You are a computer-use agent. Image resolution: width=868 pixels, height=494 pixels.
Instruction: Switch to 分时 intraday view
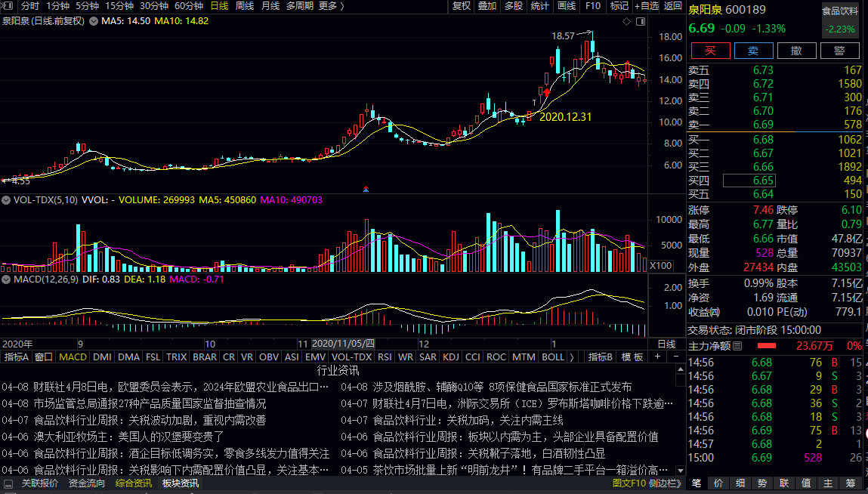tap(30, 6)
